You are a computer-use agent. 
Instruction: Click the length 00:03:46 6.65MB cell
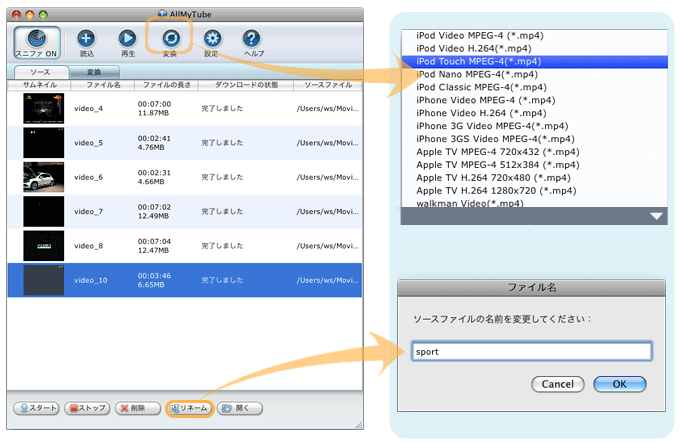(154, 280)
